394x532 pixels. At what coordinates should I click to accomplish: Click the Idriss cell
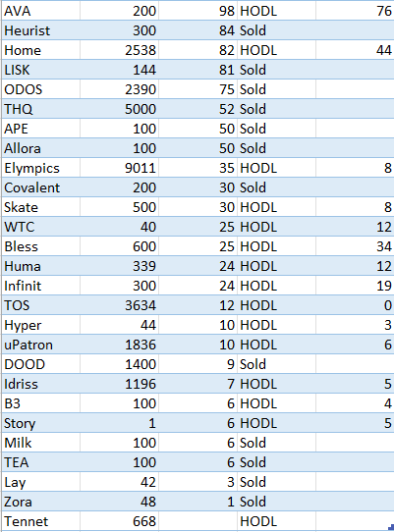click(x=40, y=384)
